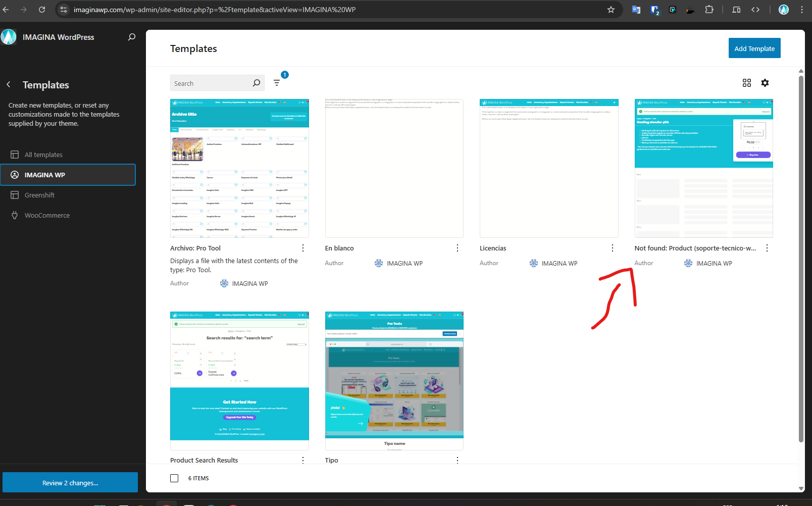This screenshot has width=812, height=506.
Task: Focus the template Search field
Action: point(217,83)
